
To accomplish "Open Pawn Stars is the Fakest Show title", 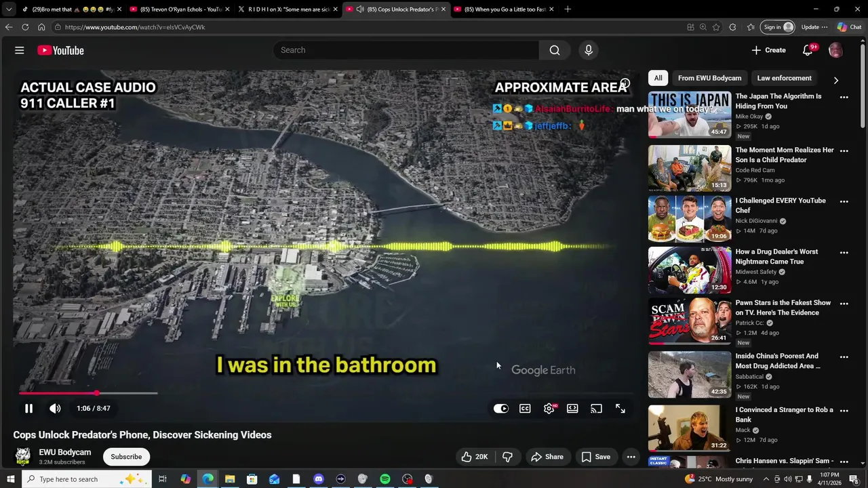I will pyautogui.click(x=783, y=308).
